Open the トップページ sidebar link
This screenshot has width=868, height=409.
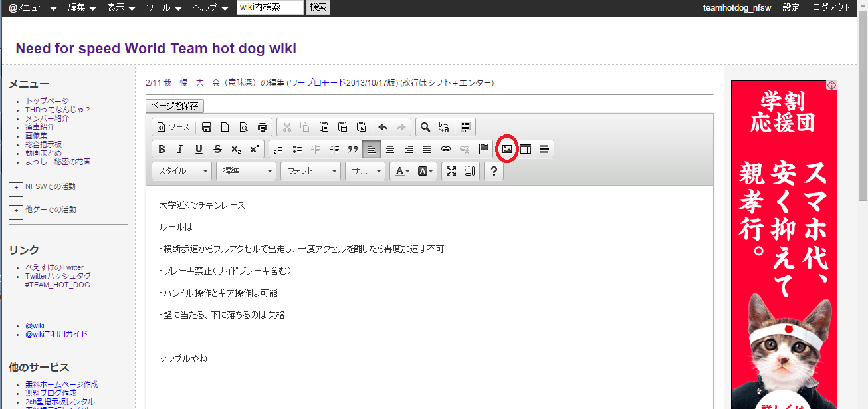click(x=47, y=101)
